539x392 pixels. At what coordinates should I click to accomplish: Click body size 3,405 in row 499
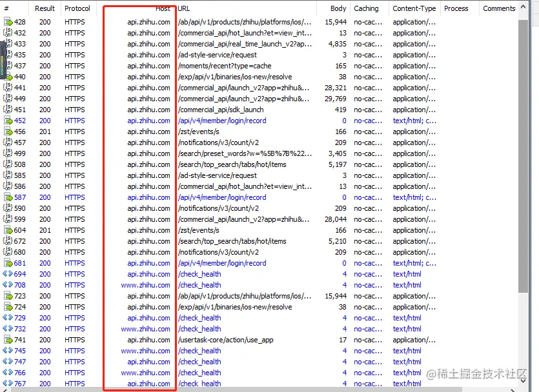[337, 154]
